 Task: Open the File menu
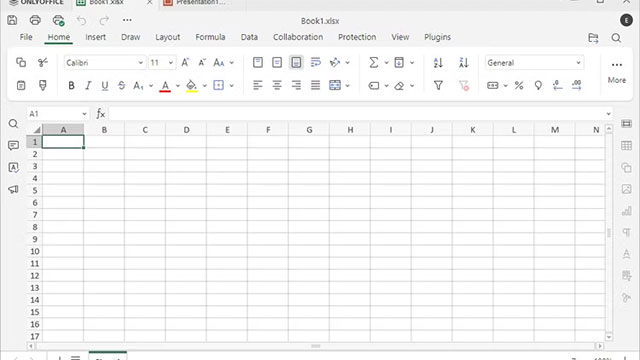26,37
